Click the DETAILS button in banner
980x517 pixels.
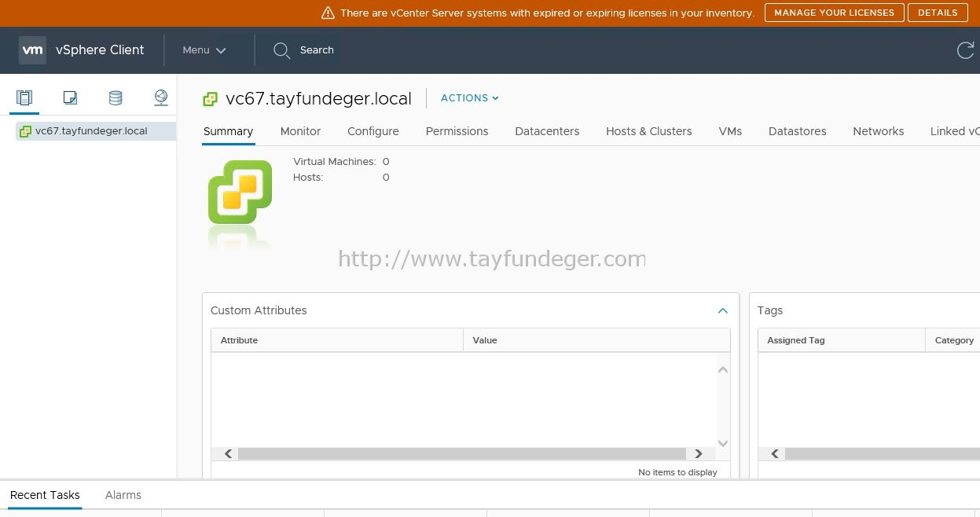point(938,13)
